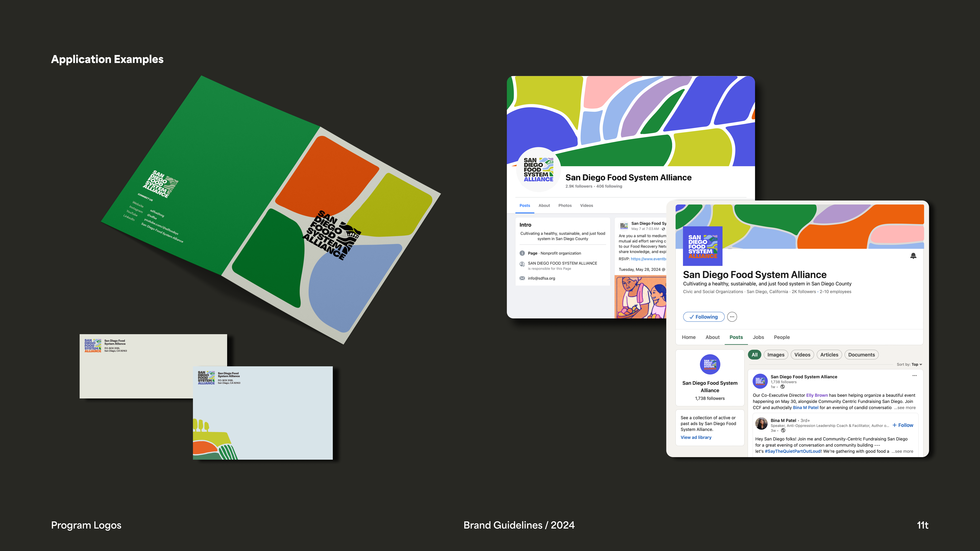The height and width of the screenshot is (551, 980).
Task: Click the Elly Brown name link
Action: pos(817,396)
